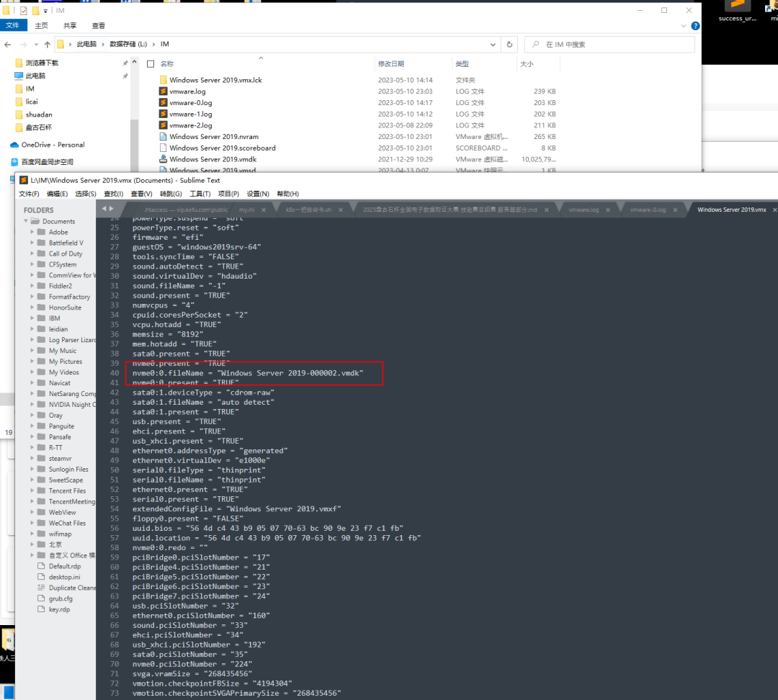Click the Windows Server 2019.scoreboard file icon

pyautogui.click(x=163, y=148)
